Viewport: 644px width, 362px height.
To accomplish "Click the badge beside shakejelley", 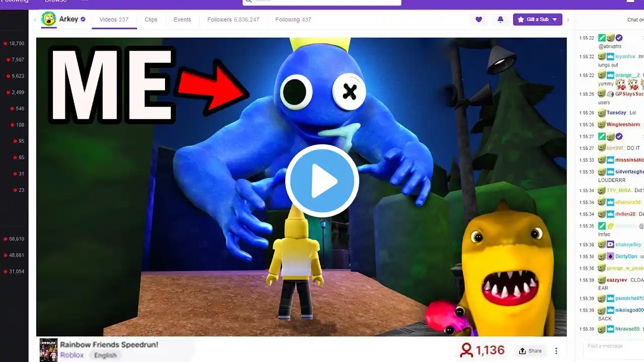I will coord(610,244).
